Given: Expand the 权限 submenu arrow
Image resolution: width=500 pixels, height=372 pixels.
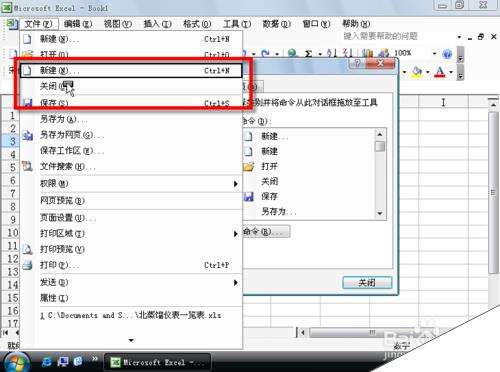Looking at the screenshot, I should coord(235,184).
